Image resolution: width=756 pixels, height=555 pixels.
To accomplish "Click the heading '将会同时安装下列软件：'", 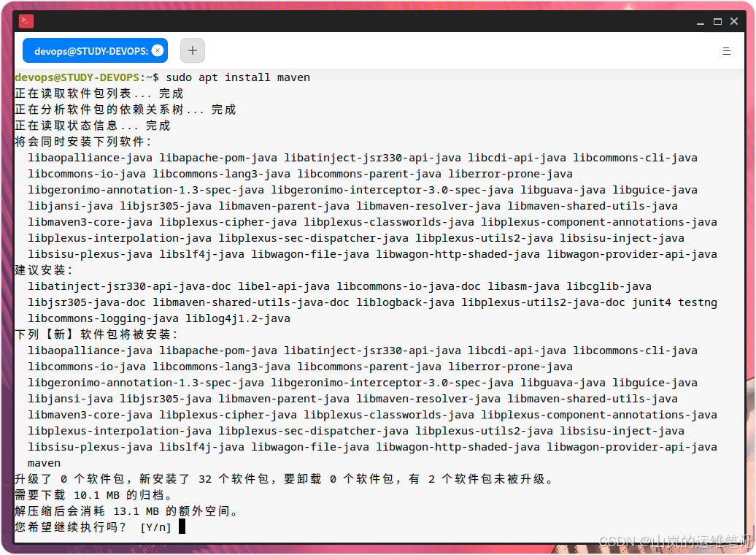I will click(x=83, y=142).
